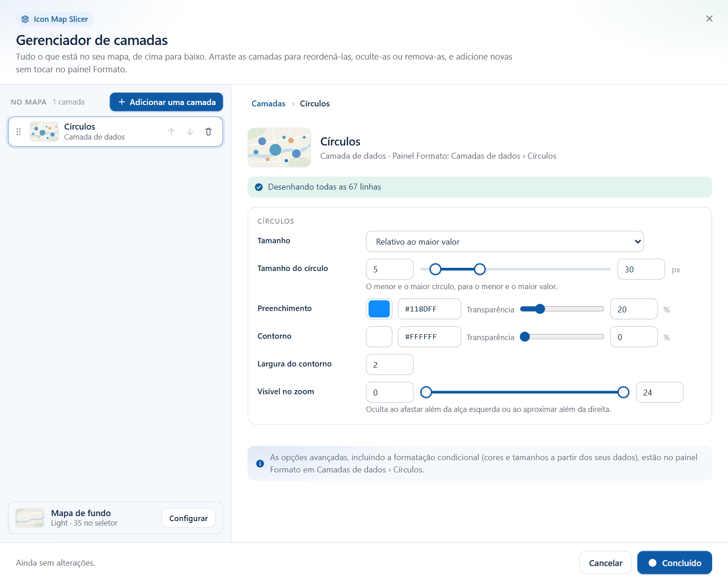Close the layer manager dialog
Screen dimensions: 728x582
tap(709, 19)
